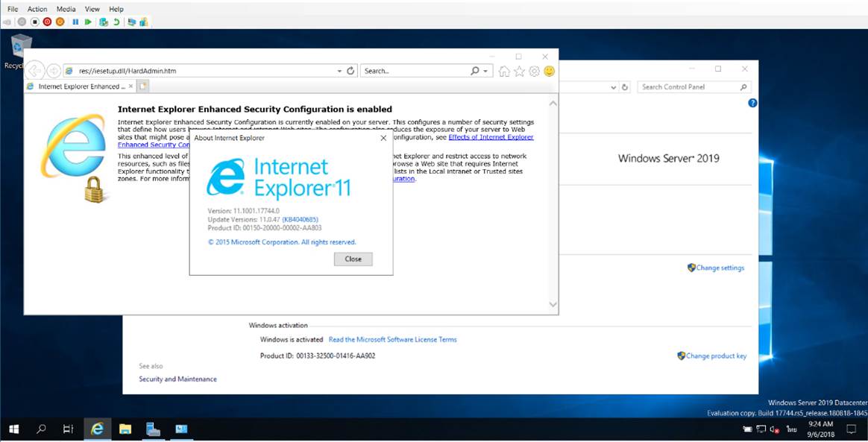Click the Internet Explorer Forward button
Viewport: 868px width, 442px height.
pos(54,71)
